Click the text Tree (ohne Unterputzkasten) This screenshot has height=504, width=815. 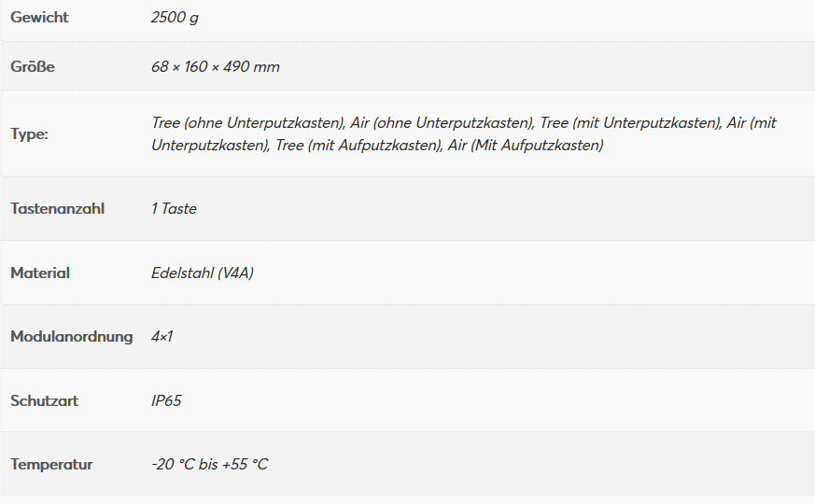pos(247,123)
